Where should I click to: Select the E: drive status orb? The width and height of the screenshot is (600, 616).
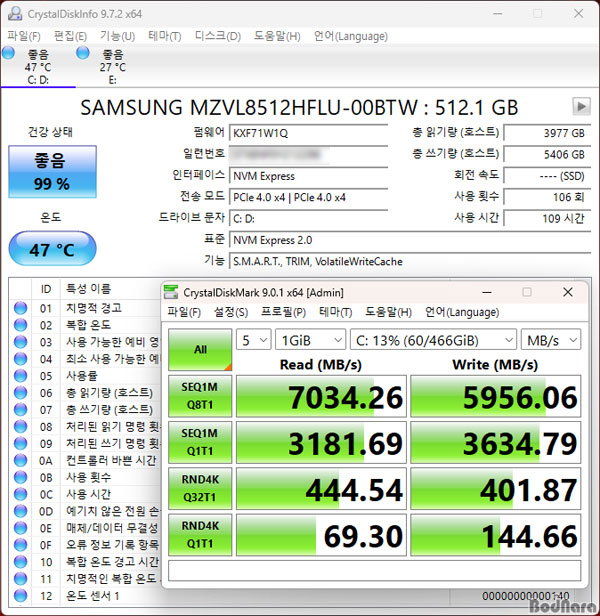pos(83,53)
